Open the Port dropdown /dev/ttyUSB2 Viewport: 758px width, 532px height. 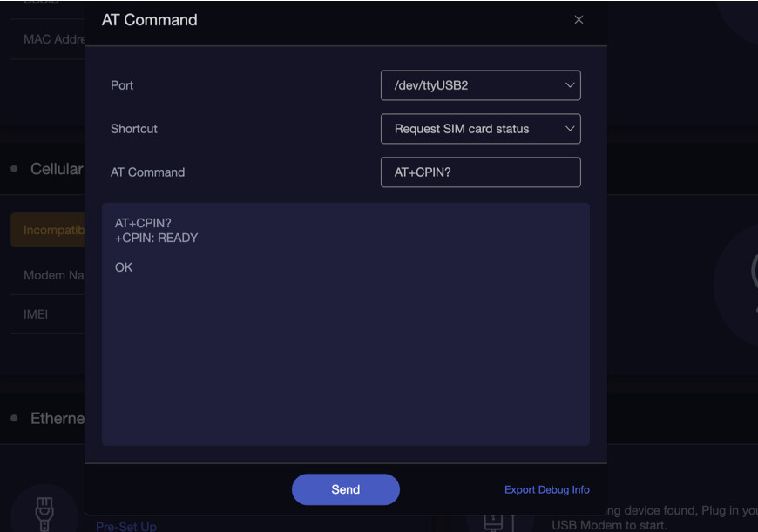[x=481, y=85]
